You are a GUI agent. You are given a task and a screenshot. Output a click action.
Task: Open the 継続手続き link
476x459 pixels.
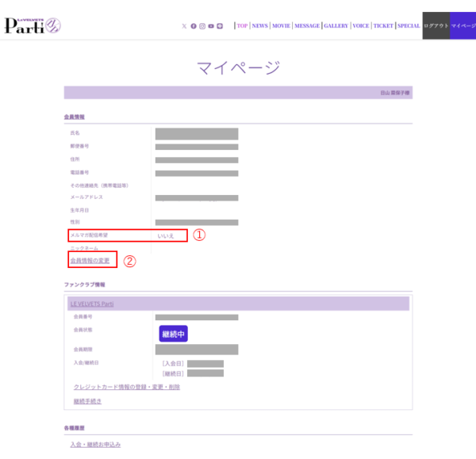click(87, 401)
